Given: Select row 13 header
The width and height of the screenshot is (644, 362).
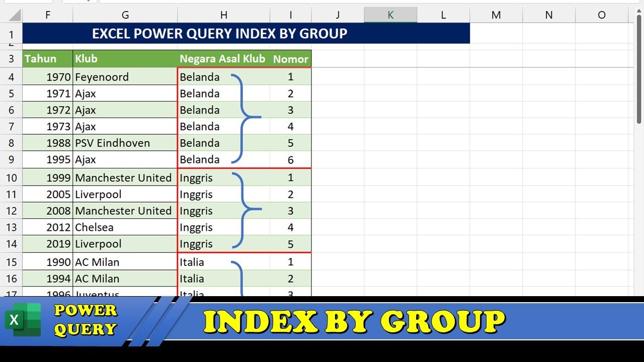Looking at the screenshot, I should pos(11,227).
